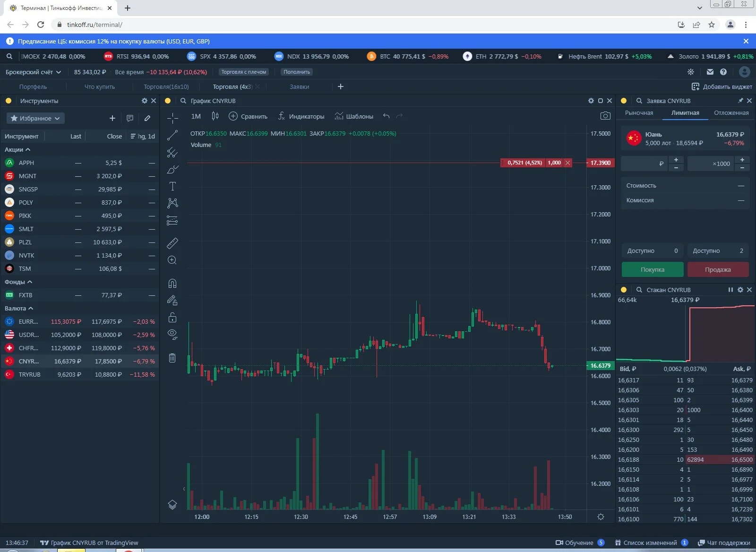Toggle lock all drawing tools
Viewport: 756px width, 552px height.
pyautogui.click(x=172, y=317)
